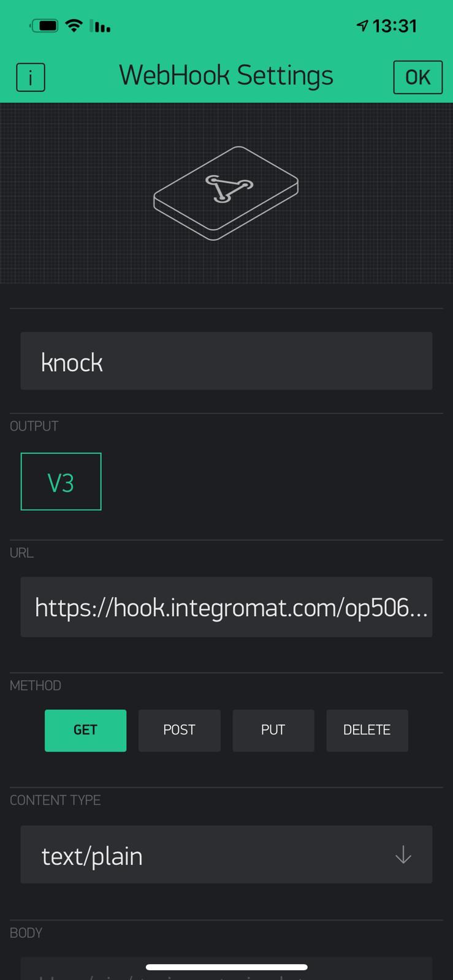Viewport: 453px width, 980px height.
Task: Choose DELETE as the webhook method
Action: [367, 730]
